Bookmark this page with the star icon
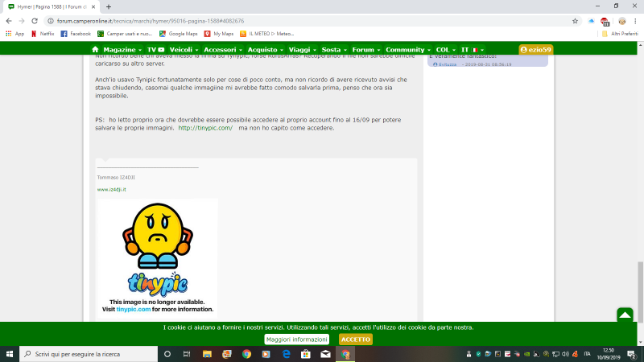 pyautogui.click(x=575, y=21)
